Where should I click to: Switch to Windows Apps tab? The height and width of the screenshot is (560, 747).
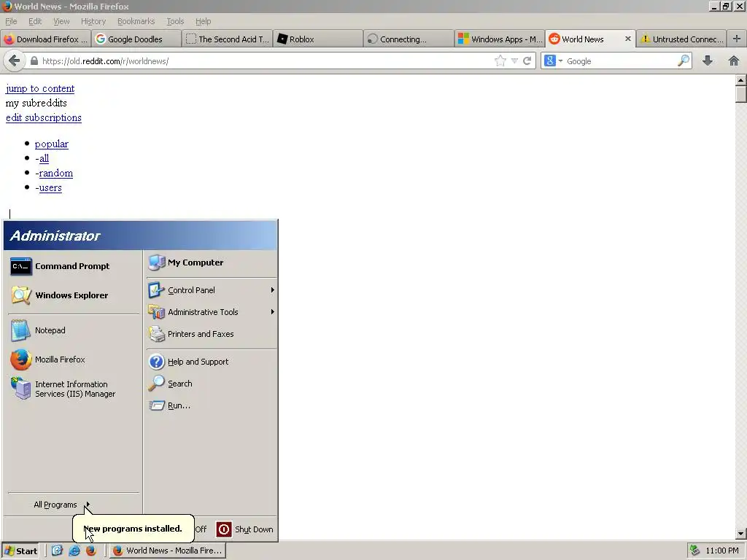tap(499, 39)
